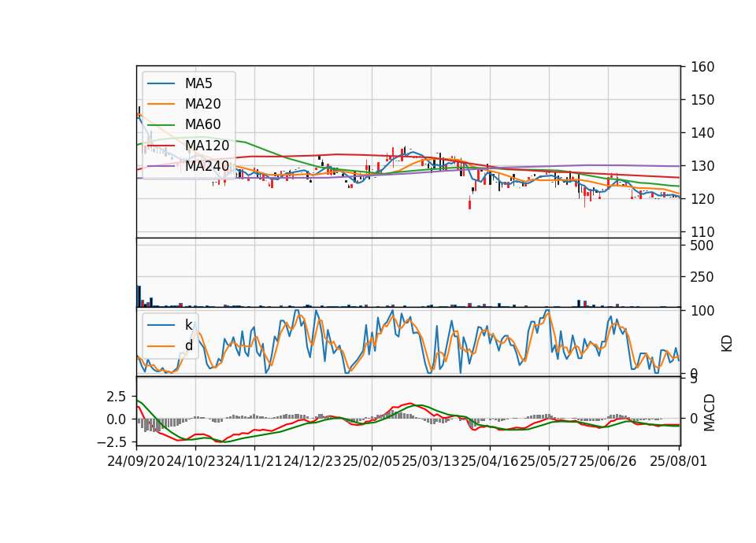Click the MA5 legend label
Screen dimensions: 756x543
198,83
